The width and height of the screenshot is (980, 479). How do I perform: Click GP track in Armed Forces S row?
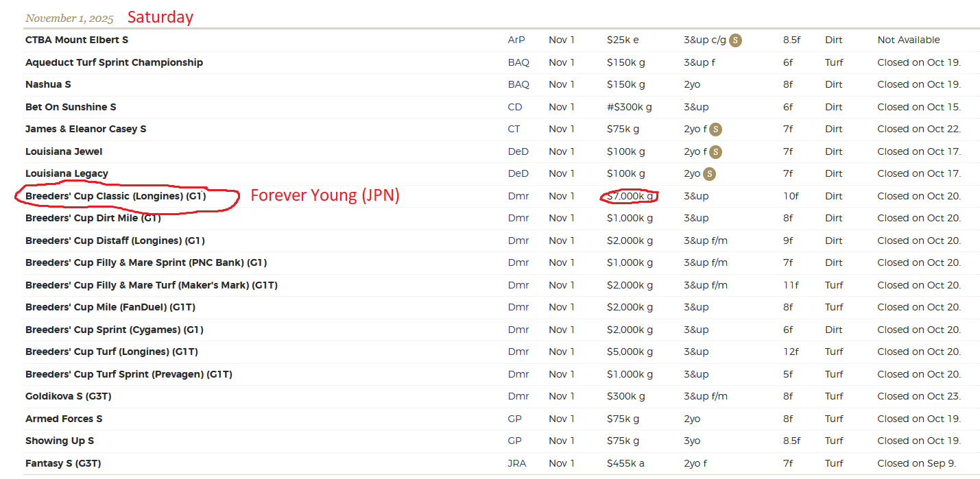point(515,419)
